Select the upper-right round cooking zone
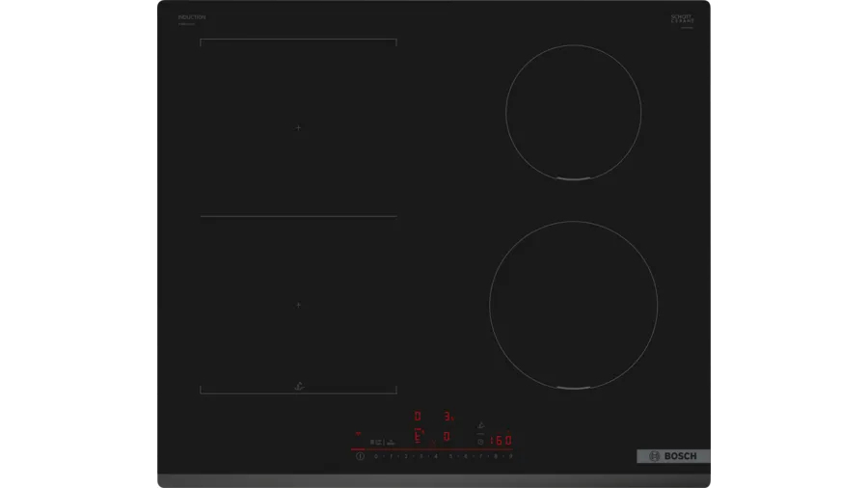 [574, 112]
